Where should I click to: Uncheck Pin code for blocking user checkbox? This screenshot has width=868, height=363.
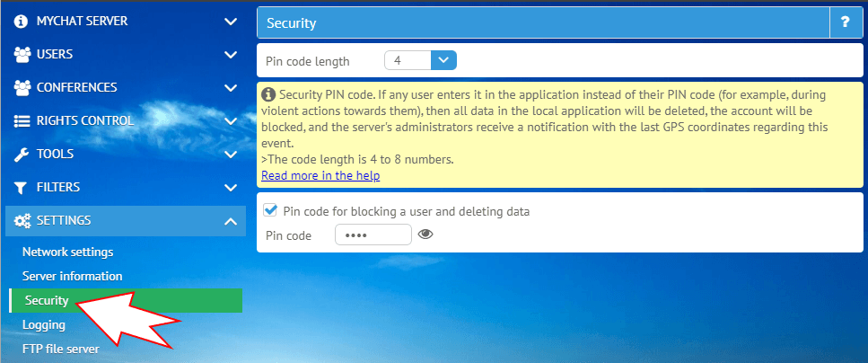pos(269,211)
